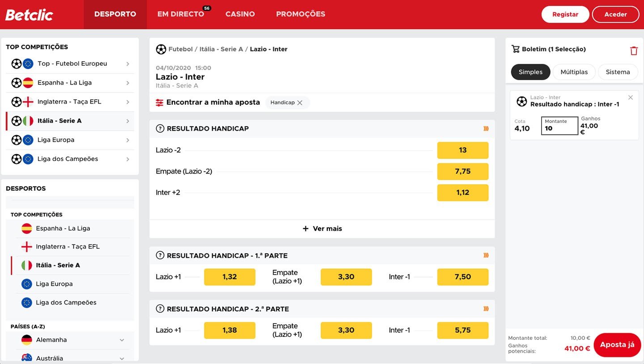Image resolution: width=644 pixels, height=364 pixels.
Task: Click the Germany flag next to Alemanha
Action: (26, 340)
